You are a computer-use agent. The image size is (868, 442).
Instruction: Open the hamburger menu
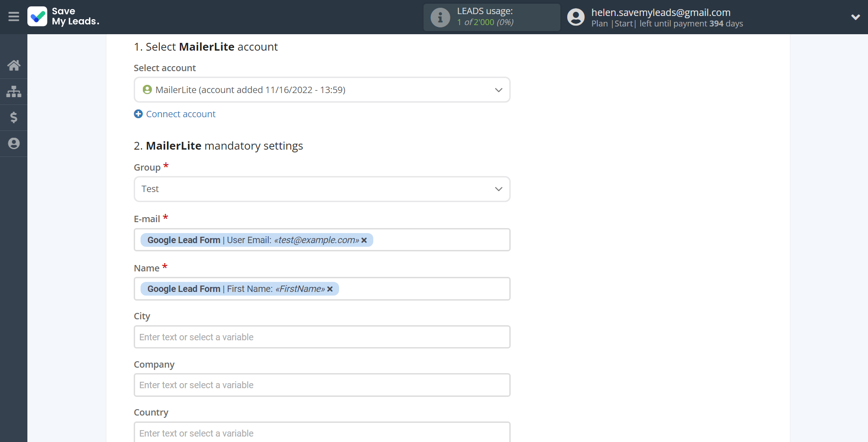coord(14,17)
